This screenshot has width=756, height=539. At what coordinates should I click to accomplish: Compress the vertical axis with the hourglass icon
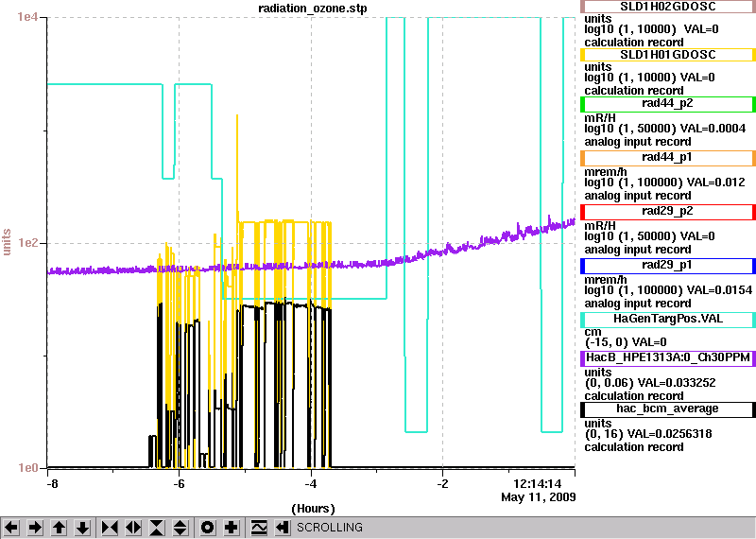pyautogui.click(x=157, y=528)
